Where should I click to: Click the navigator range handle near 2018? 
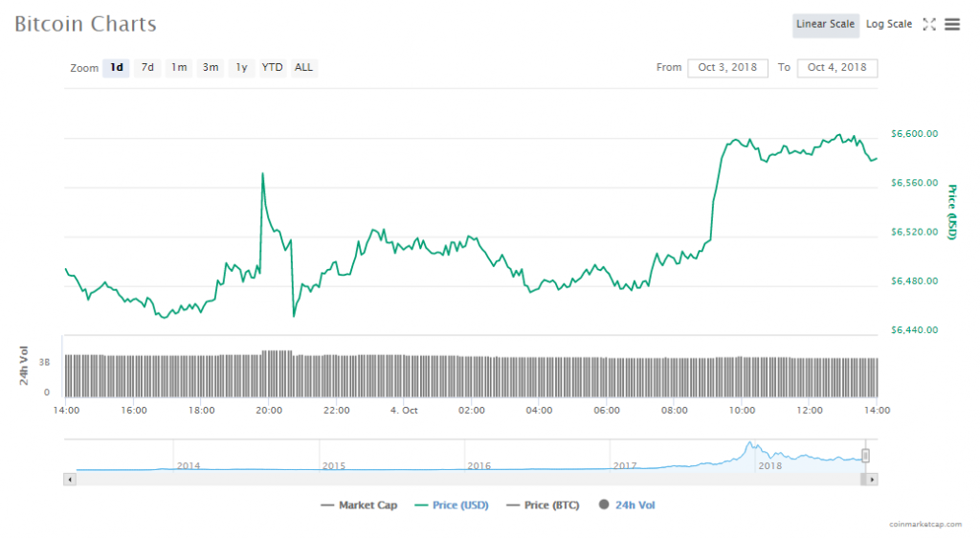tap(865, 456)
